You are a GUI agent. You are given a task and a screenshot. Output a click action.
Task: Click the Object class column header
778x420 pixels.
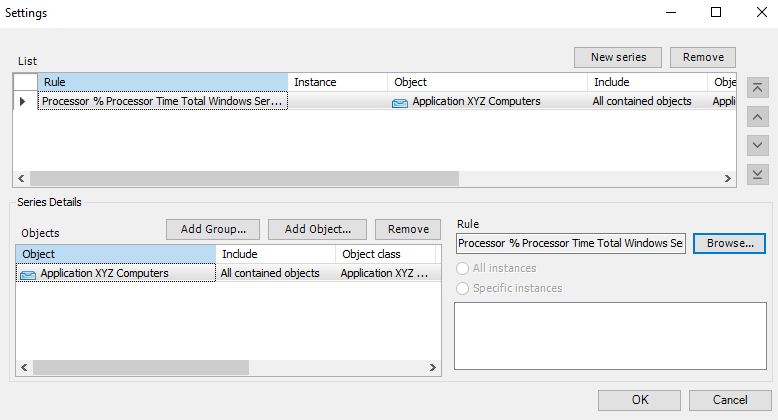point(386,254)
